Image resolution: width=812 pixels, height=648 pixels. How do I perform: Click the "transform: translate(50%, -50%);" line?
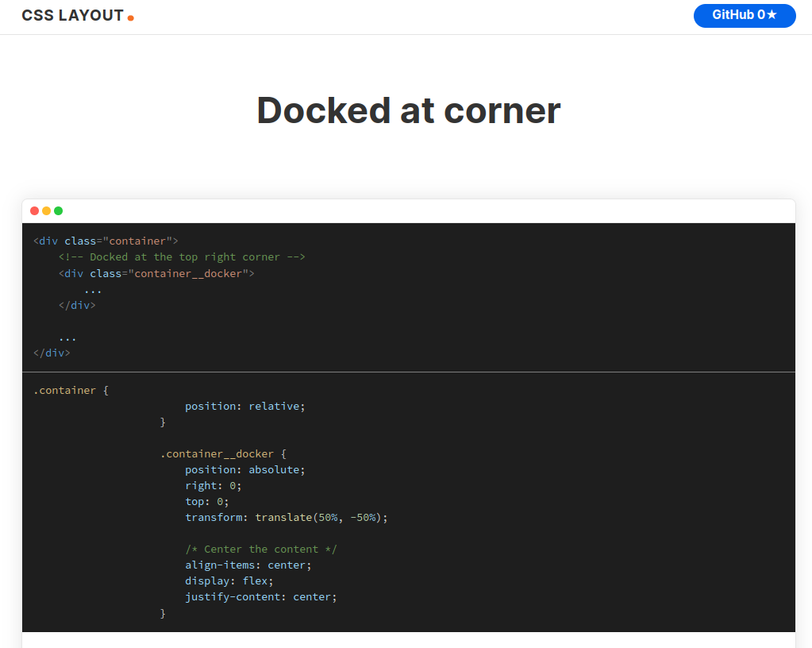287,518
